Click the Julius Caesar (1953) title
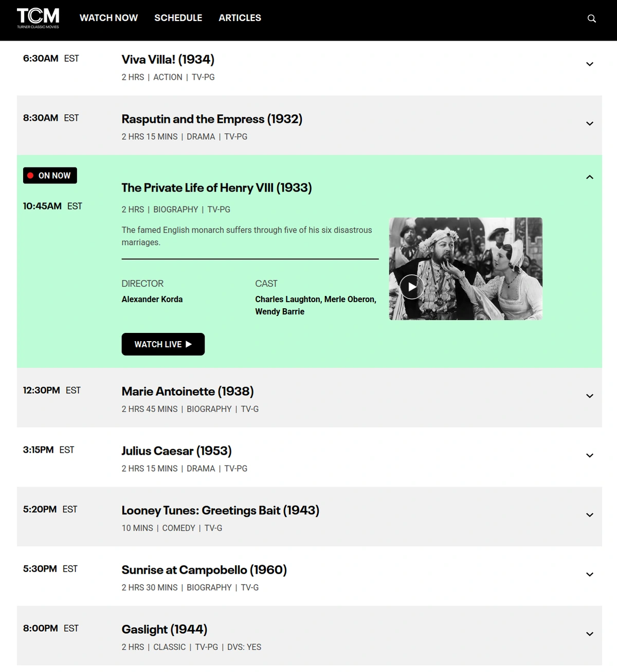This screenshot has height=672, width=617. [176, 451]
